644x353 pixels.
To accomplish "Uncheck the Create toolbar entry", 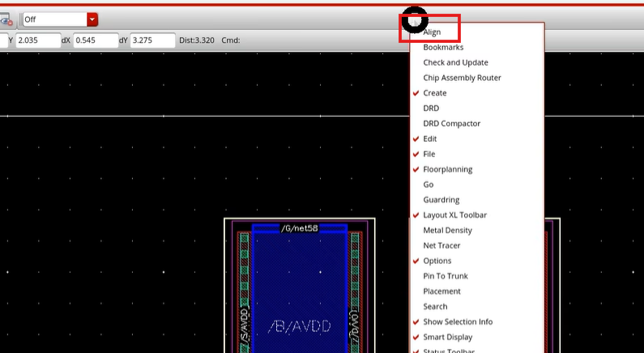I will point(477,93).
